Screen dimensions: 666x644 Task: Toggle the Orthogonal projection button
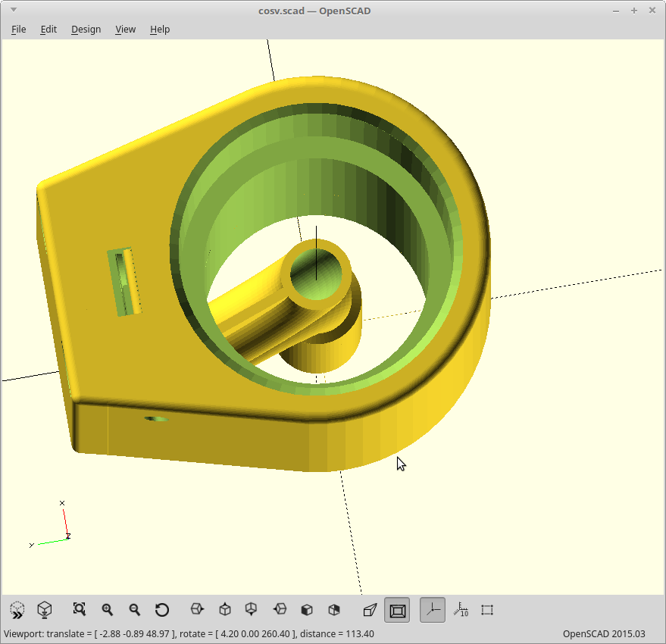pos(397,609)
